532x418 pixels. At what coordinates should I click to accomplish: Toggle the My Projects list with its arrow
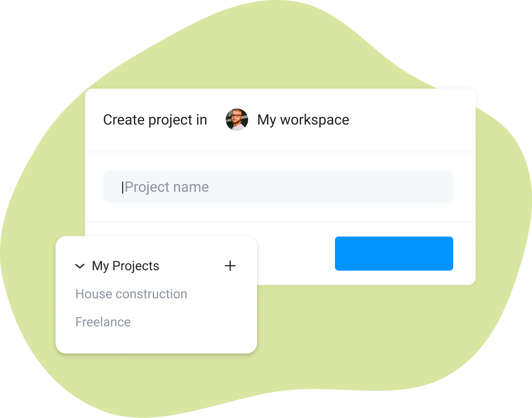[x=80, y=266]
